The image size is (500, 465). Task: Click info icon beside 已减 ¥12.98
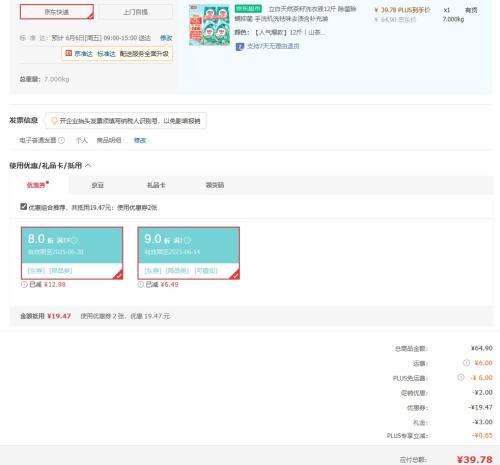24,285
